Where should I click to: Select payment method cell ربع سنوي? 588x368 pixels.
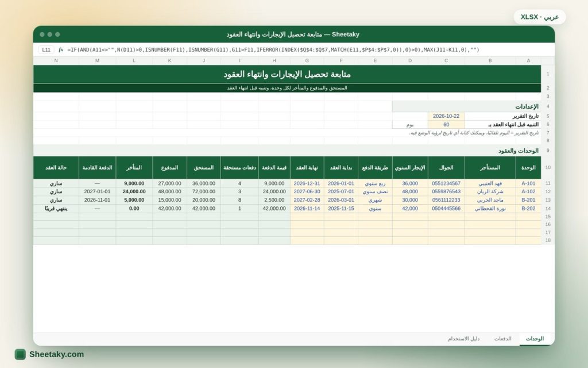(x=375, y=183)
